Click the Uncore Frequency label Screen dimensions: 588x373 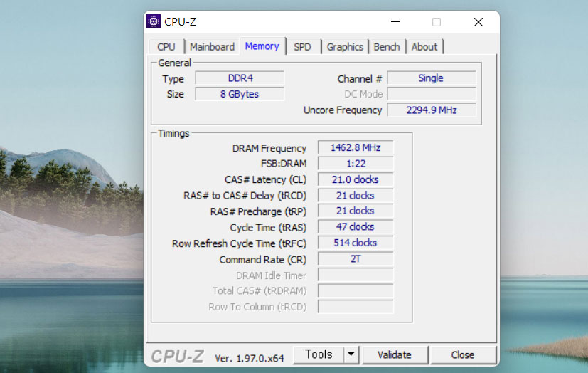pos(343,110)
